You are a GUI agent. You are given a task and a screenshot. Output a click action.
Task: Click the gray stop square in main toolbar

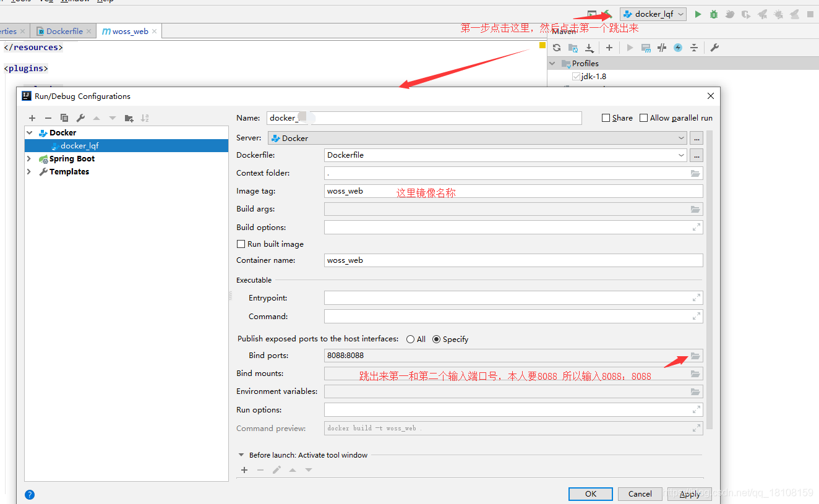810,14
